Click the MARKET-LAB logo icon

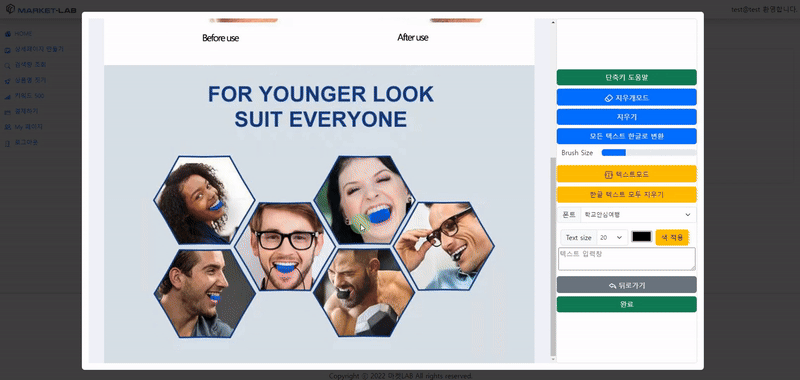tap(10, 9)
